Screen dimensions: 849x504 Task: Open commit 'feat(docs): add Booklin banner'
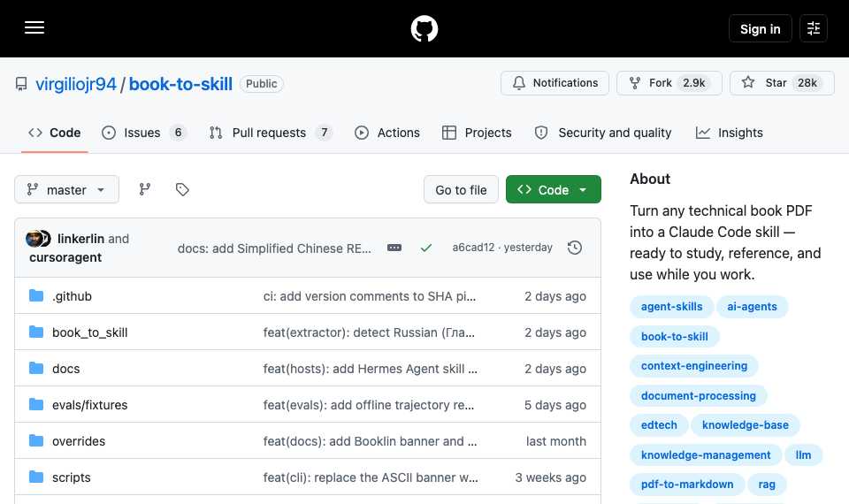(370, 441)
